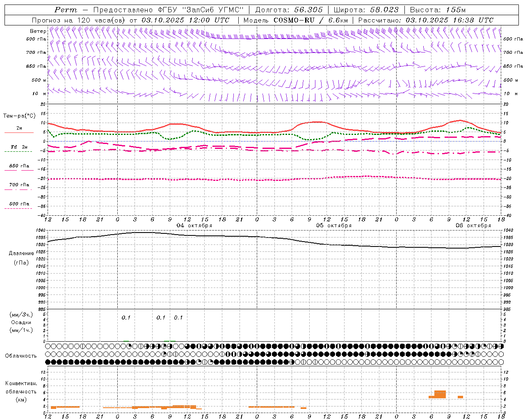Click the "(гПа)" unit label under Давление
The image size is (525, 420).
click(x=21, y=263)
